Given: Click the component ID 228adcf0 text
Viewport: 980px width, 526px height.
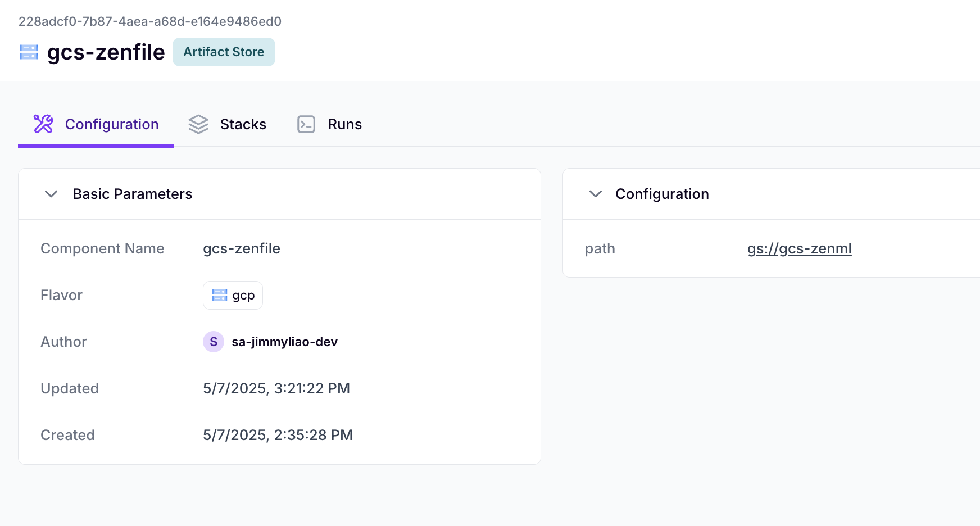Looking at the screenshot, I should (x=150, y=21).
